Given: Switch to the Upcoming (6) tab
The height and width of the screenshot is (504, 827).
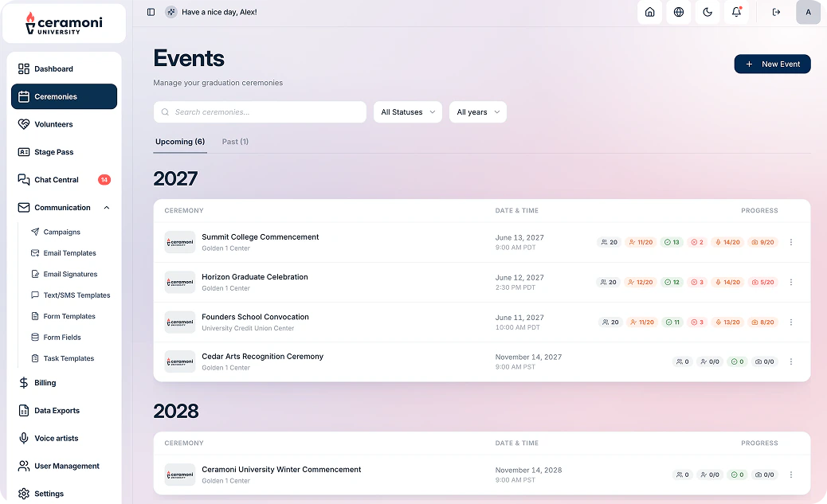Looking at the screenshot, I should click(x=180, y=142).
